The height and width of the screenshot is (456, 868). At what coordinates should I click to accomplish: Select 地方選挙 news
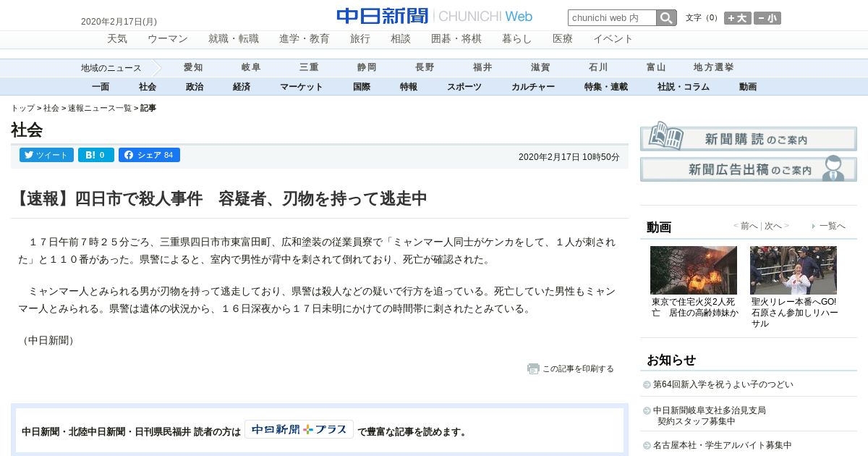pos(714,67)
